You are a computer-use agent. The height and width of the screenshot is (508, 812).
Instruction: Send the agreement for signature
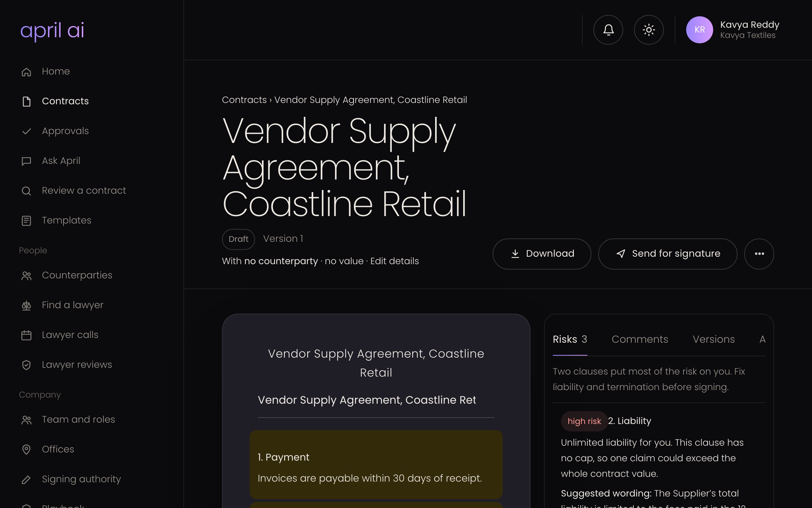point(668,254)
